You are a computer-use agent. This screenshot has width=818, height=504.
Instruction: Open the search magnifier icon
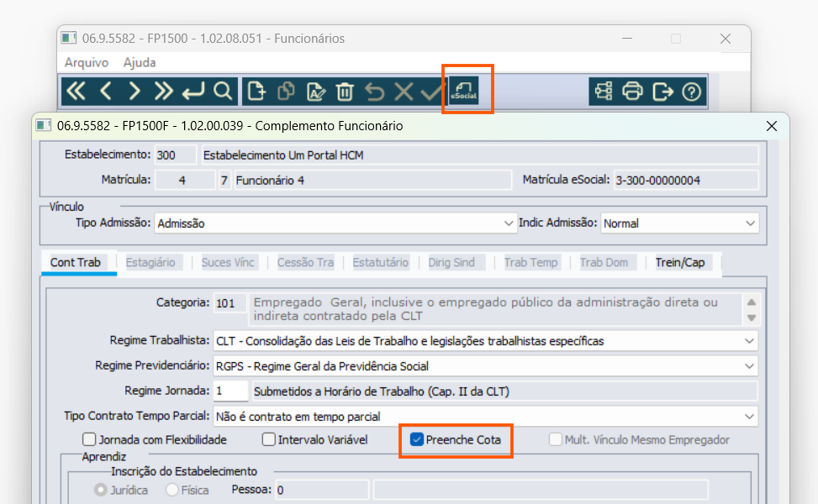point(223,92)
